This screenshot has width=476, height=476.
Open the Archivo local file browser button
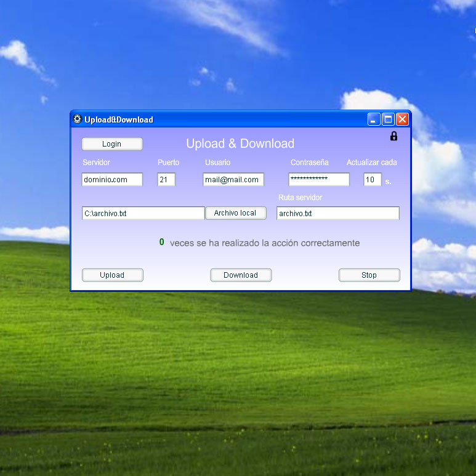tap(236, 213)
